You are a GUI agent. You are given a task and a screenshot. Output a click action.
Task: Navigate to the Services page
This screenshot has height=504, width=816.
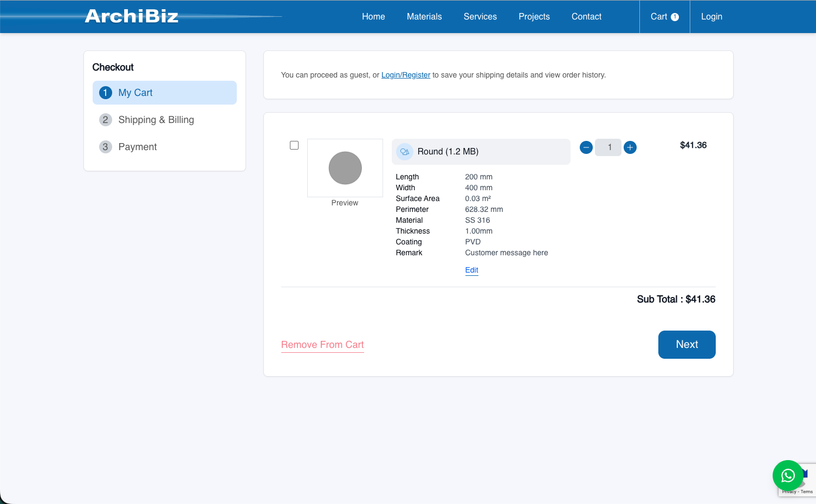[x=480, y=16]
